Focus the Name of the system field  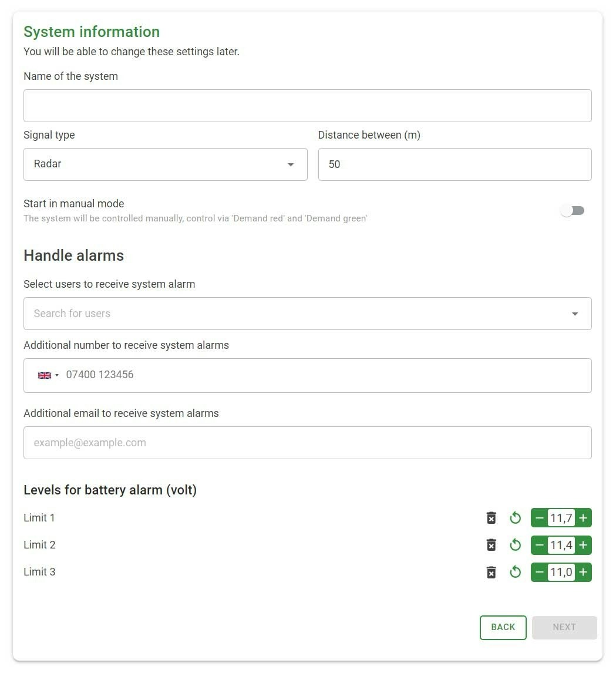click(x=307, y=106)
